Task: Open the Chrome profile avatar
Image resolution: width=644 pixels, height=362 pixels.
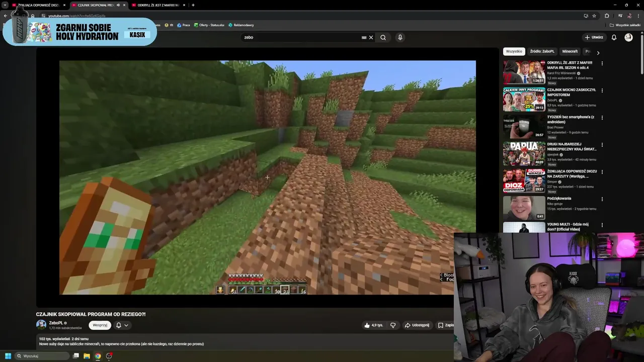Action: pyautogui.click(x=629, y=16)
